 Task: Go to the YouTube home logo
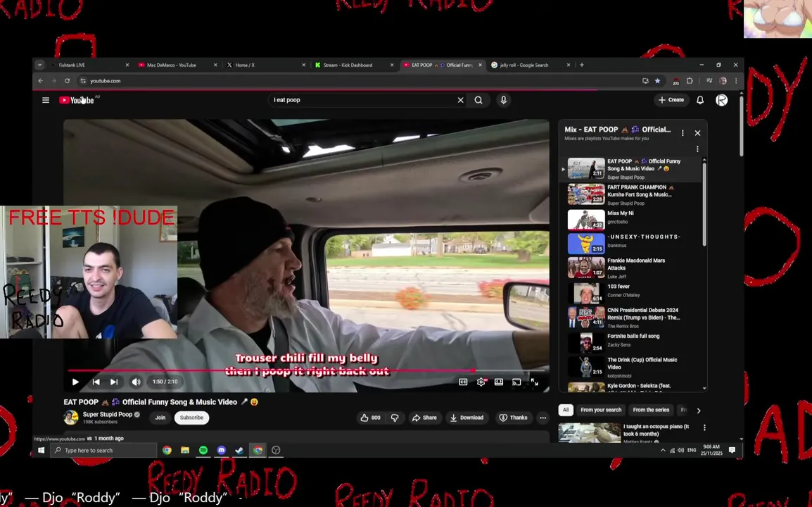pyautogui.click(x=77, y=100)
